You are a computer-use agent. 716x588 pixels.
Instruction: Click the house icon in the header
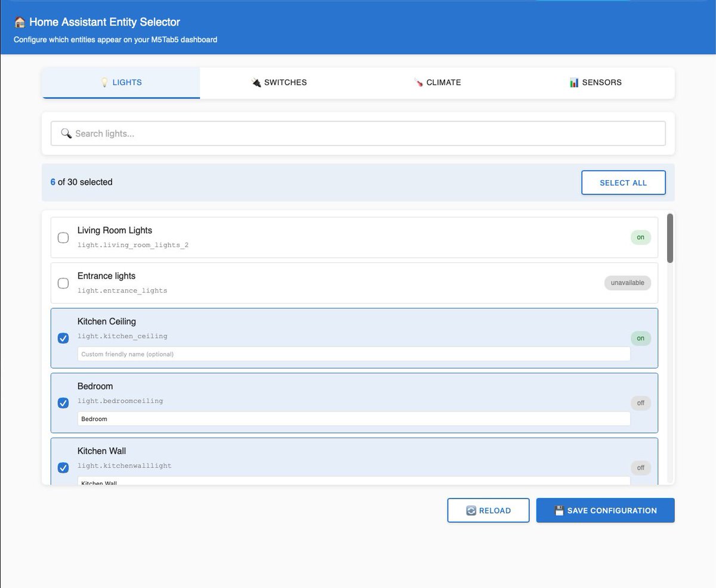(x=20, y=22)
